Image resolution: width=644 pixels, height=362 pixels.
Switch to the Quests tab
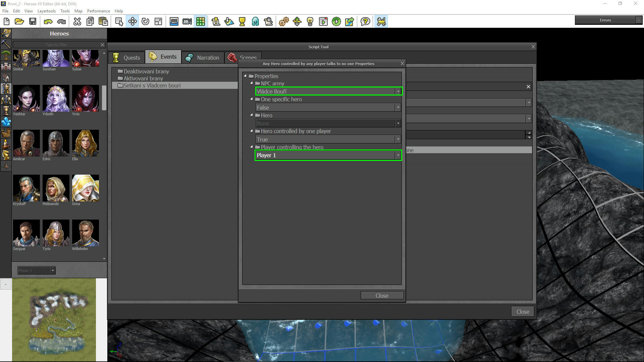[x=126, y=57]
